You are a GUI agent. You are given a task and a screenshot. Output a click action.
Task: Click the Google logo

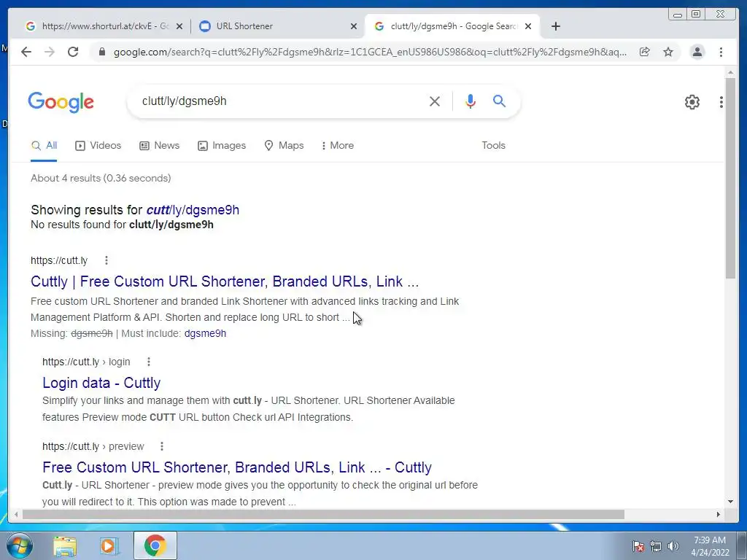(x=61, y=102)
